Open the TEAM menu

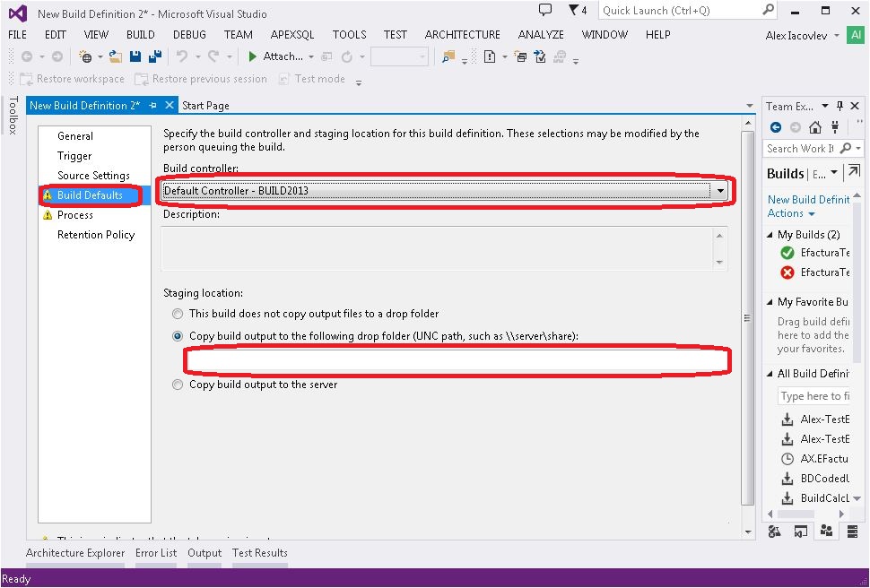pos(239,34)
